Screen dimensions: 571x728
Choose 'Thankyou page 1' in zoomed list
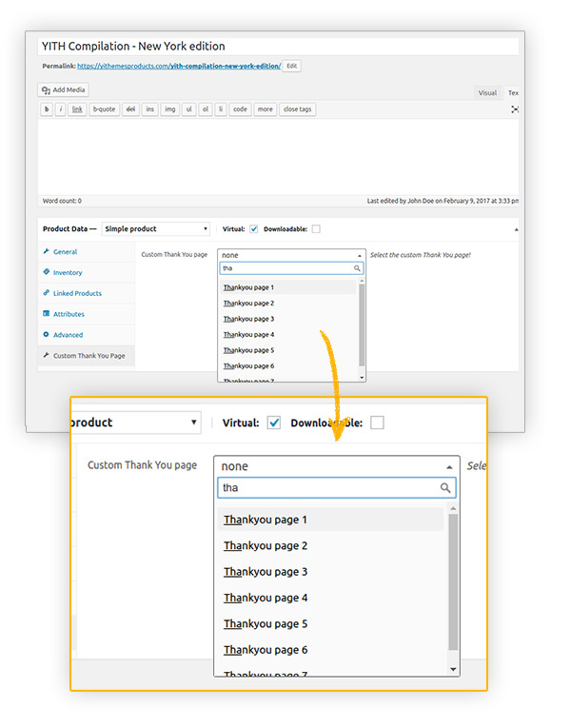coord(330,520)
